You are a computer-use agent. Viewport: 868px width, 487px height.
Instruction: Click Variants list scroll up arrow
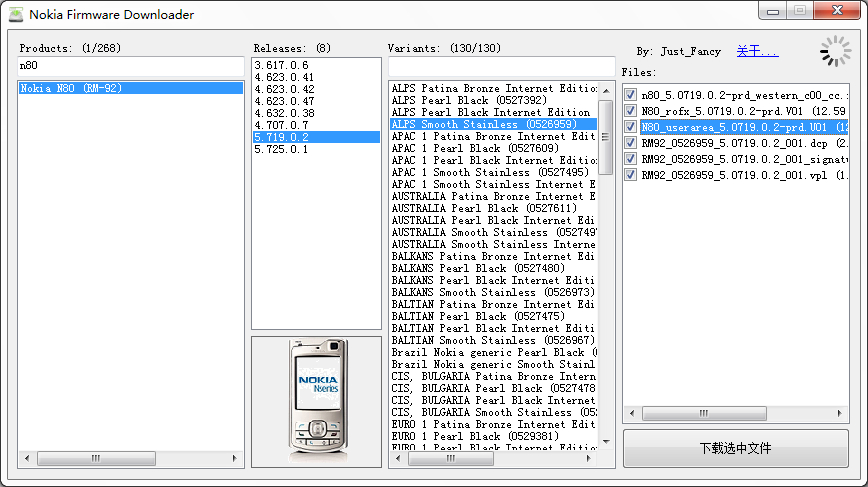606,90
